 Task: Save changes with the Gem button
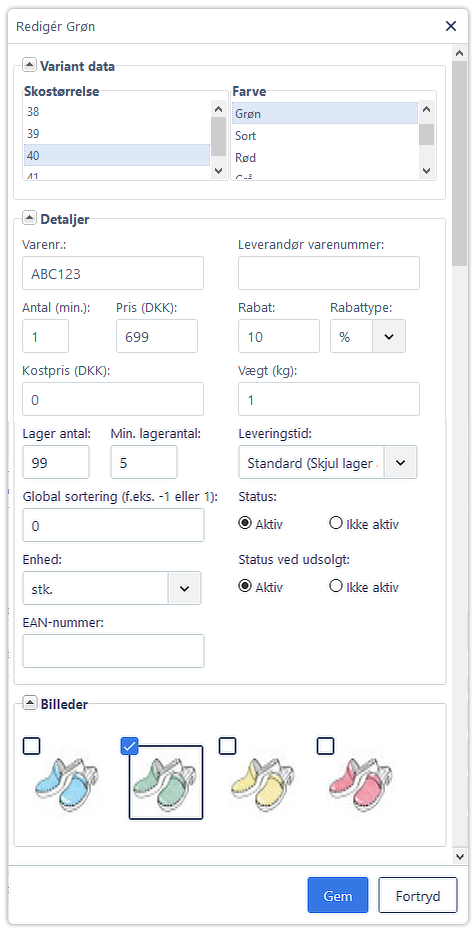pyautogui.click(x=338, y=895)
